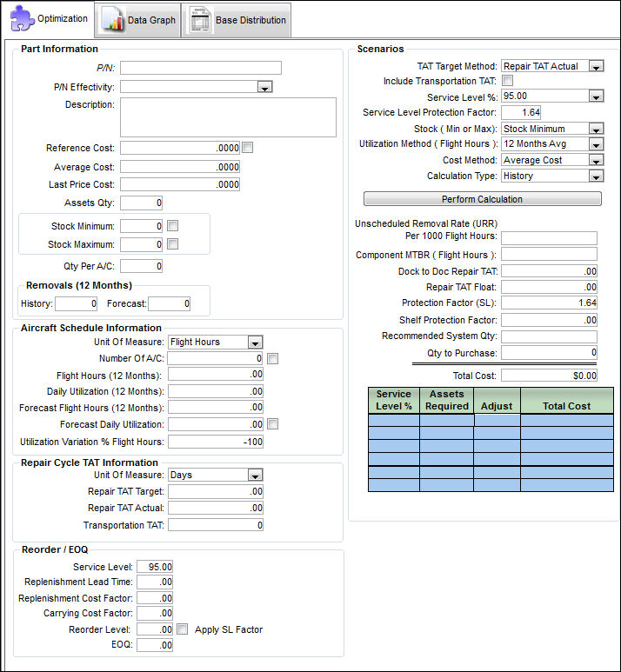621x672 pixels.
Task: Click the Qty Per A/C field
Action: click(x=142, y=266)
